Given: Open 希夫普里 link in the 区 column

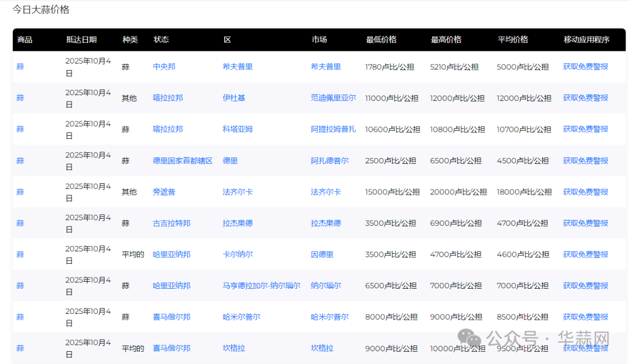Looking at the screenshot, I should point(237,66).
